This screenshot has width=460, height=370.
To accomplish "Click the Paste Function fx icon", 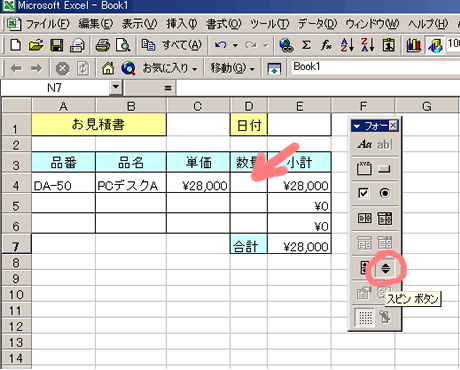I will pyautogui.click(x=326, y=45).
